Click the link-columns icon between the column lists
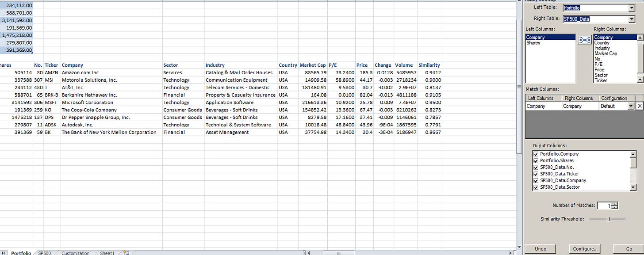The height and width of the screenshot is (255, 644). (x=585, y=40)
